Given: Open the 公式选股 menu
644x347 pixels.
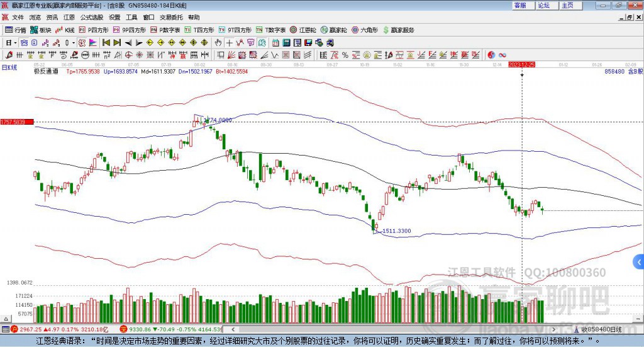Looking at the screenshot, I should 91,18.
